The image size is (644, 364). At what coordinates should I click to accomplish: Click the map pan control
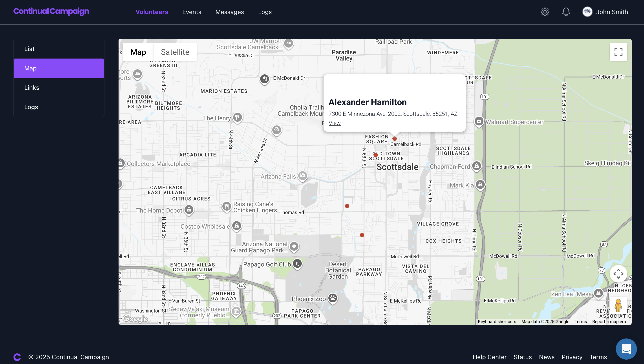pyautogui.click(x=618, y=274)
